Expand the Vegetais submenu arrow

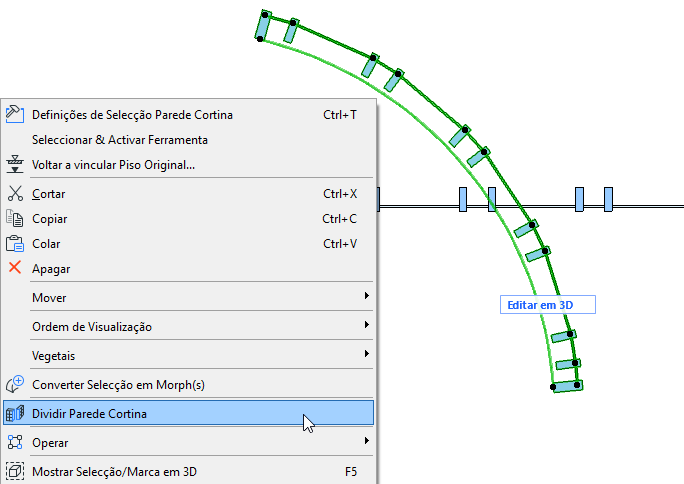[x=367, y=354]
